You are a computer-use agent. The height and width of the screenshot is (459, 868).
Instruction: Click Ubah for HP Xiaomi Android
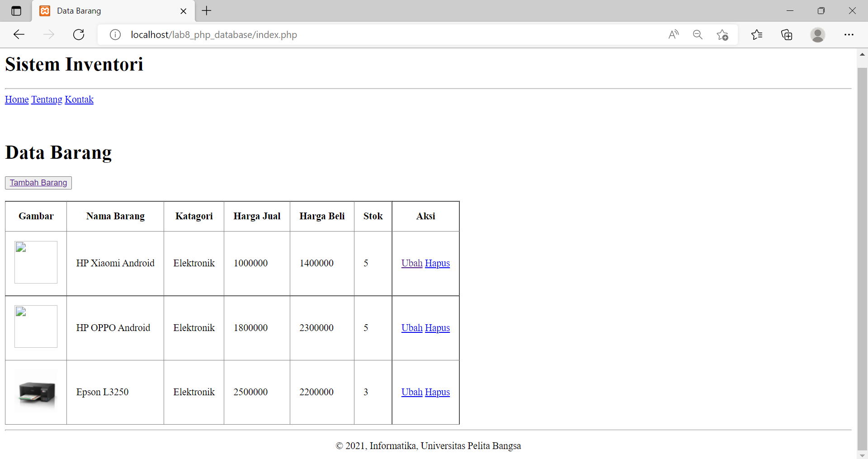click(x=411, y=263)
